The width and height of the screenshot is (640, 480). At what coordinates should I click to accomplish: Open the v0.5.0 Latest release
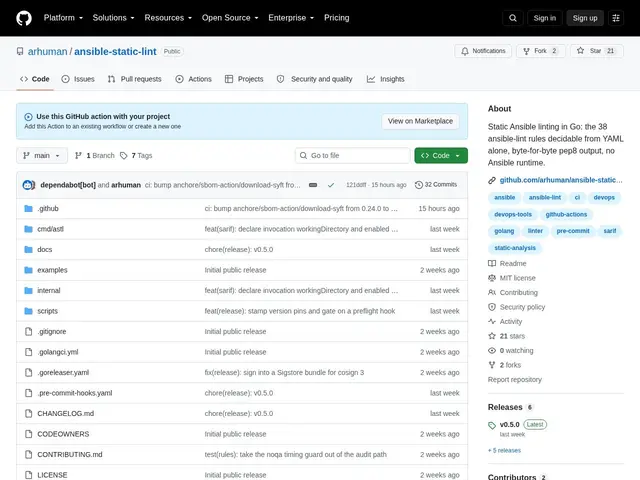517,424
